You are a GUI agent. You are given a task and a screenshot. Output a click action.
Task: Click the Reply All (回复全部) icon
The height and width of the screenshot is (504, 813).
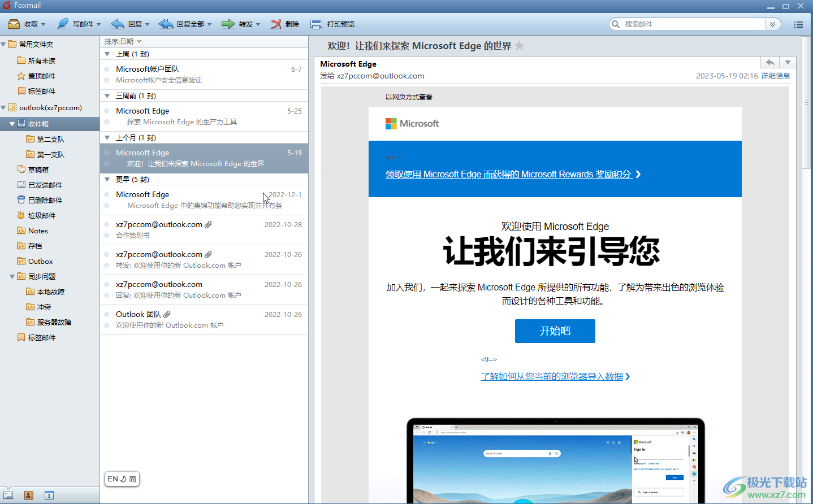[x=166, y=24]
